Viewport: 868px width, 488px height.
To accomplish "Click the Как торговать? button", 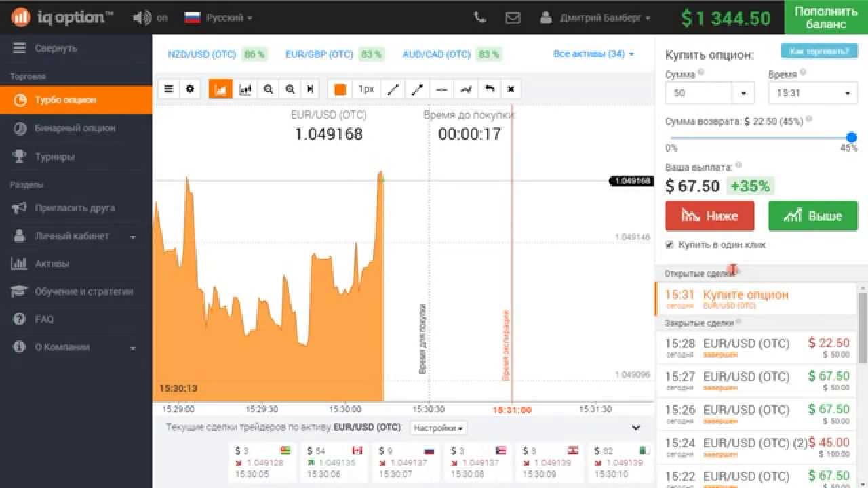I will 819,52.
